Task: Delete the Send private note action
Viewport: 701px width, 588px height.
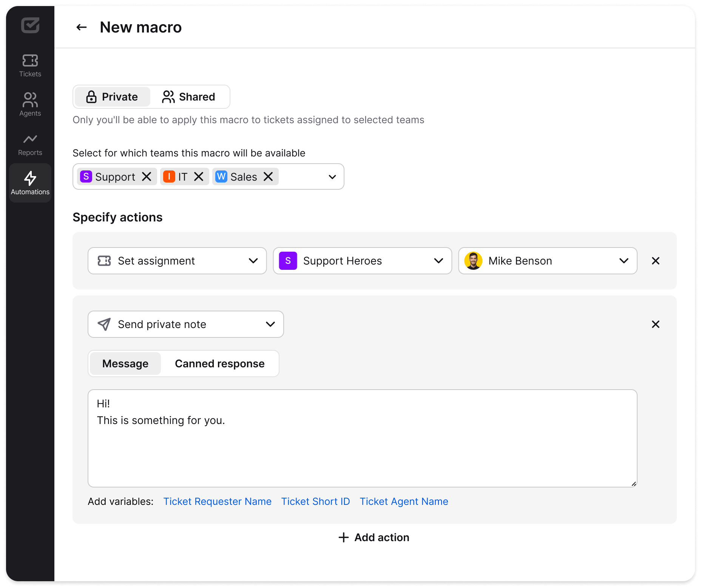Action: 656,324
